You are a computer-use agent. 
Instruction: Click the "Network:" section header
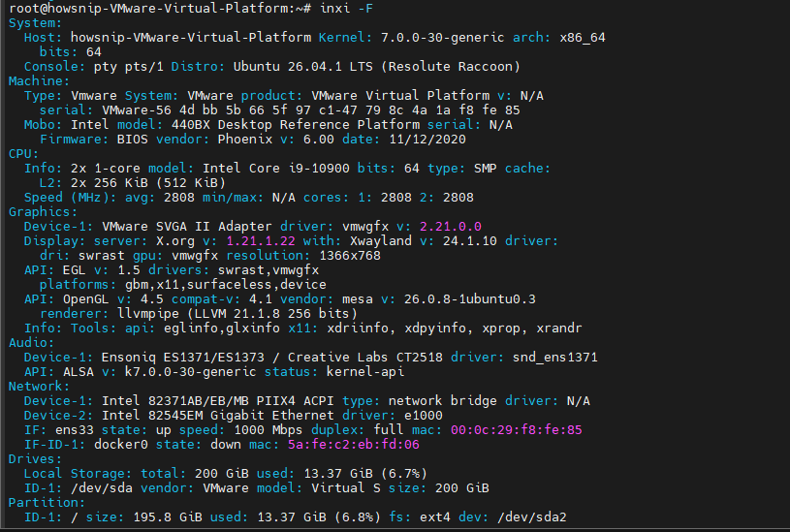(x=39, y=387)
